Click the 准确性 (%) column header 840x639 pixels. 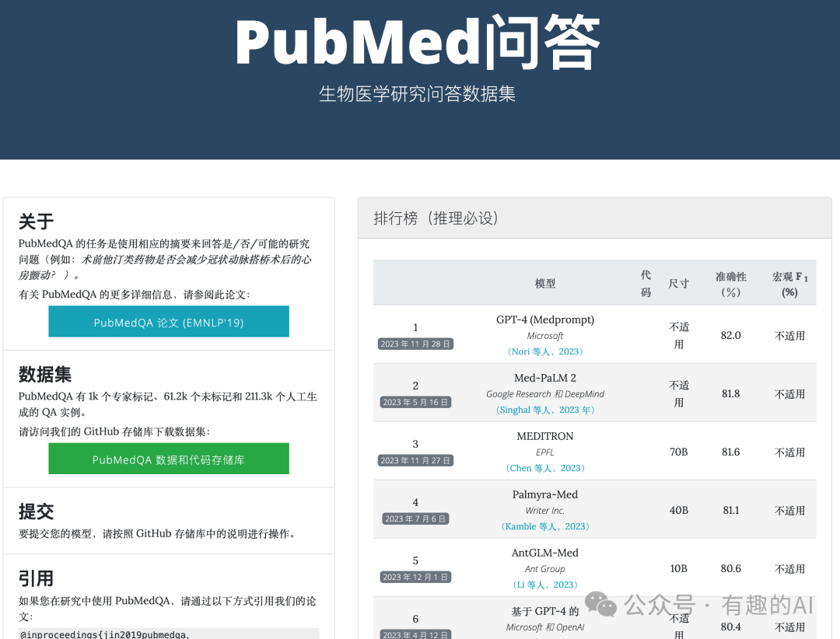[x=730, y=284]
